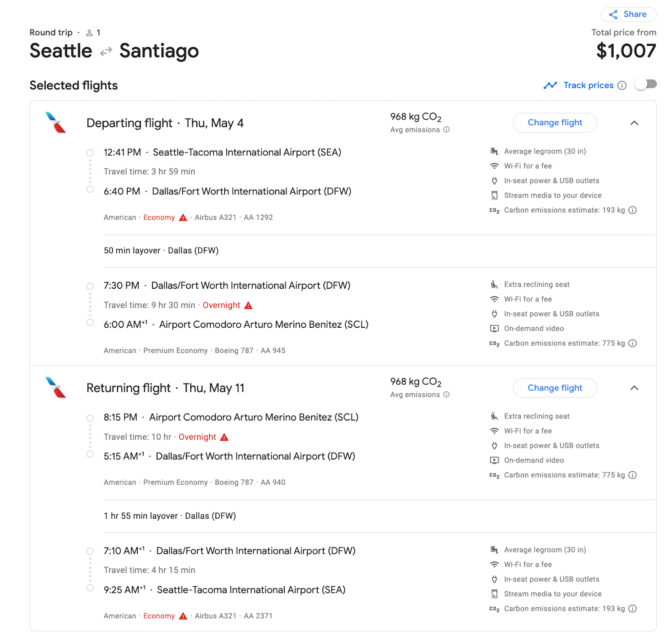This screenshot has height=640, width=672.
Task: Click the share network icon inside Share button
Action: click(613, 14)
